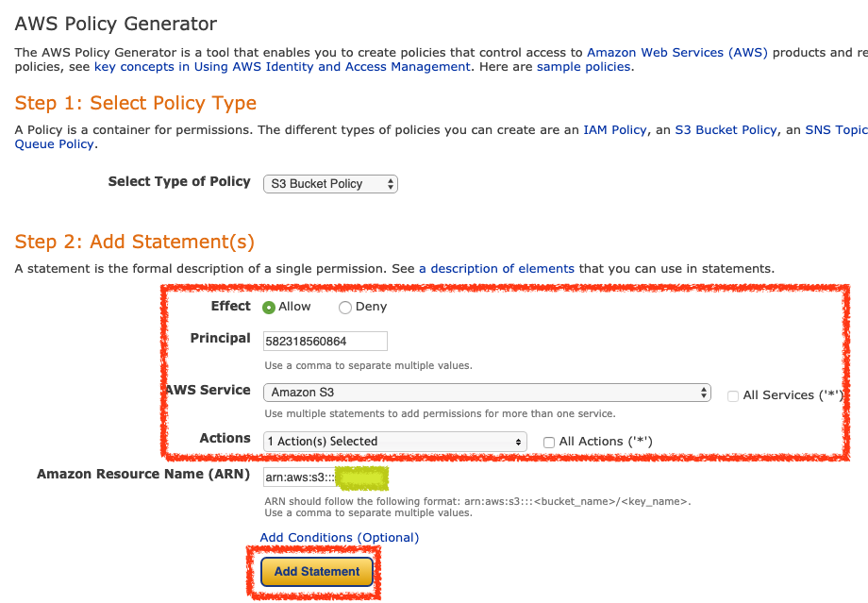868x603 pixels.
Task: Open the S3 Bucket Policy link
Action: (726, 130)
